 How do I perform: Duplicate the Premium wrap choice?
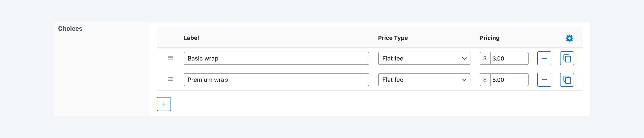tap(567, 80)
